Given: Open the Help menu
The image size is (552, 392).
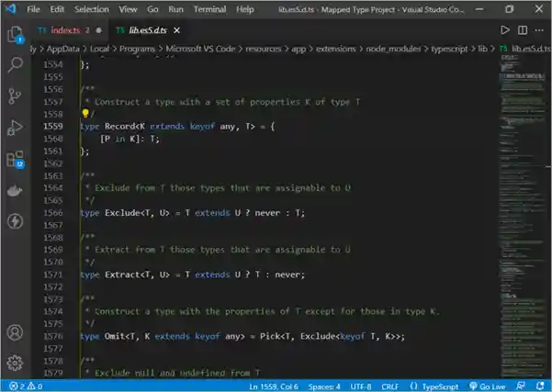Looking at the screenshot, I should coord(245,9).
